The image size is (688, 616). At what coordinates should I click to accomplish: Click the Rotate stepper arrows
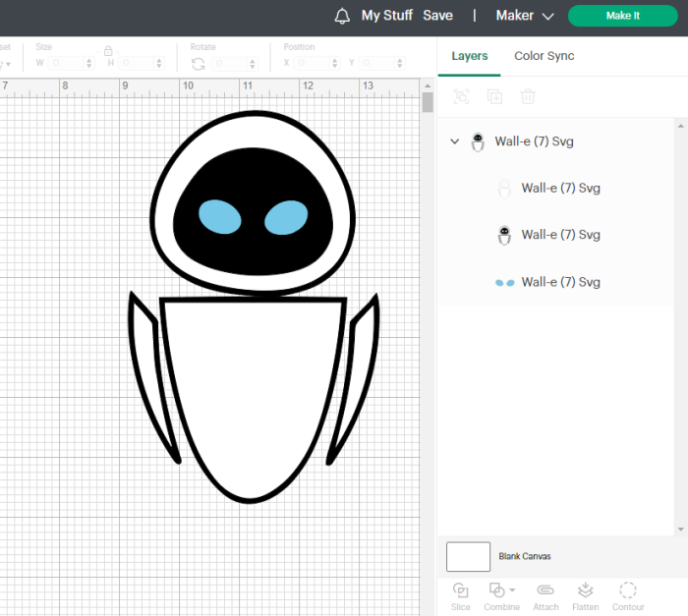coord(253,64)
